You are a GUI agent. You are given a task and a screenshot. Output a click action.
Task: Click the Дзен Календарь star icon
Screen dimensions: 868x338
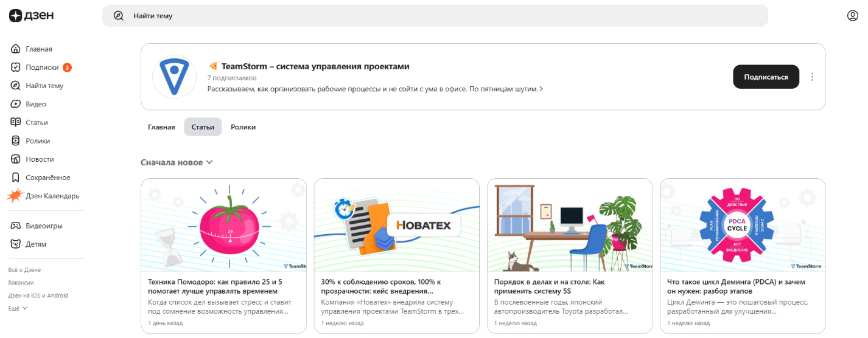coord(15,196)
